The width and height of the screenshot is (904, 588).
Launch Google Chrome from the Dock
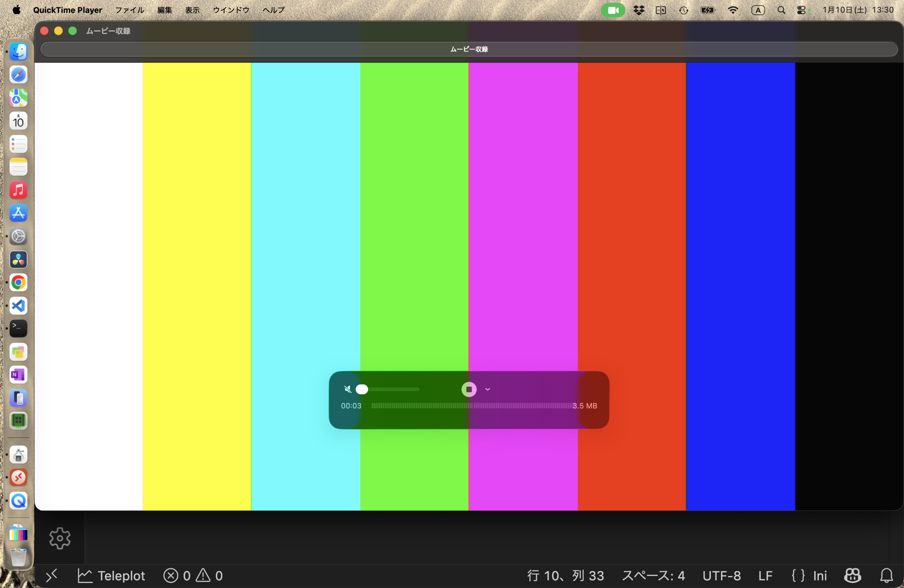(18, 283)
